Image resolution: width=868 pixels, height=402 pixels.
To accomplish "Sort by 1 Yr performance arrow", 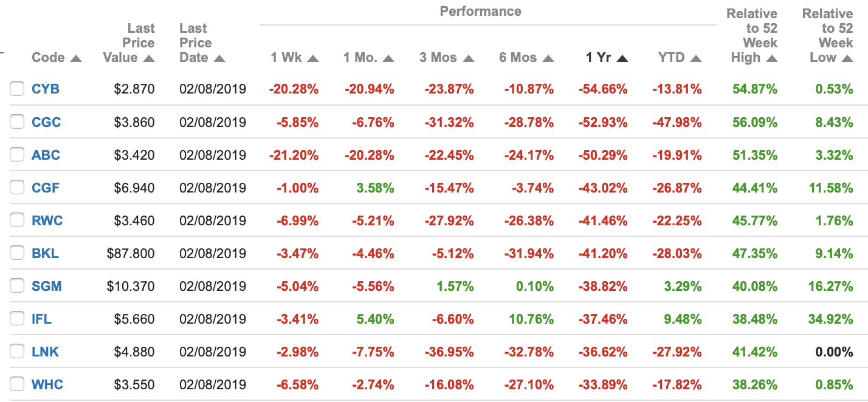I will click(x=622, y=59).
